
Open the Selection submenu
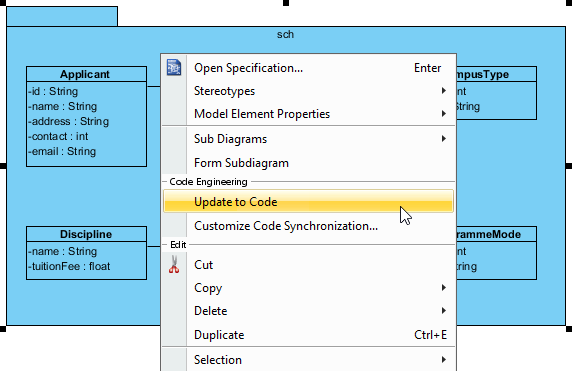pos(308,360)
